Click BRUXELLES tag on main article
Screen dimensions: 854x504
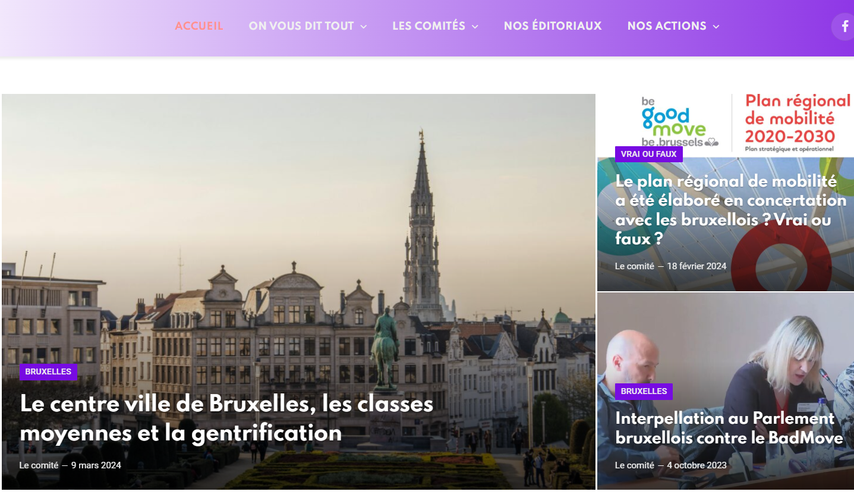click(48, 371)
